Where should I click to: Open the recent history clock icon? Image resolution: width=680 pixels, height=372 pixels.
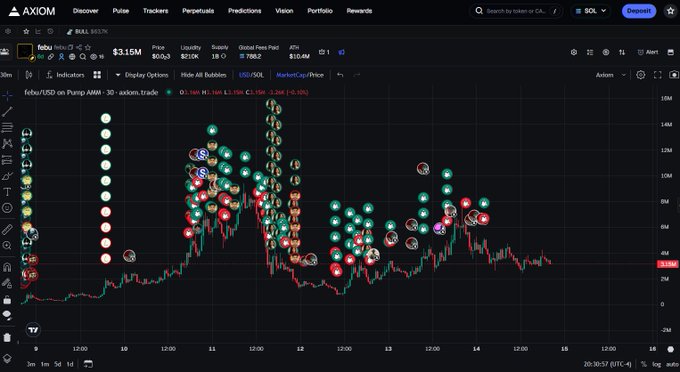pyautogui.click(x=50, y=32)
